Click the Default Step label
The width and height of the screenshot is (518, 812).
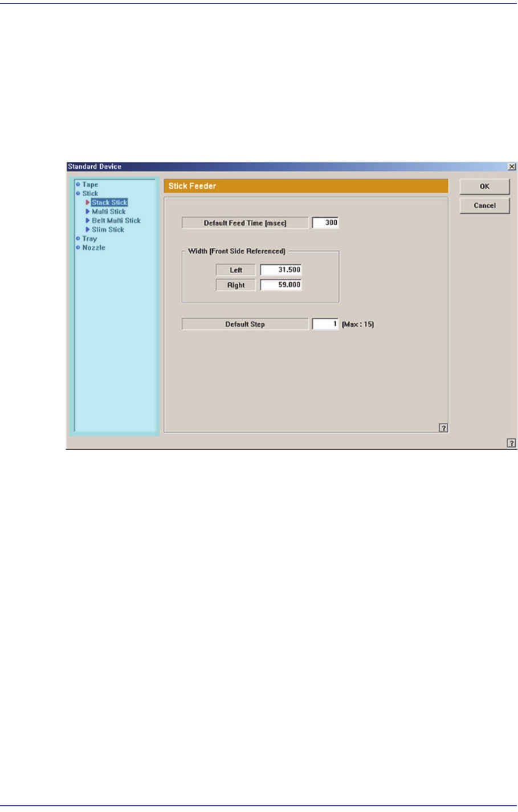pyautogui.click(x=245, y=324)
